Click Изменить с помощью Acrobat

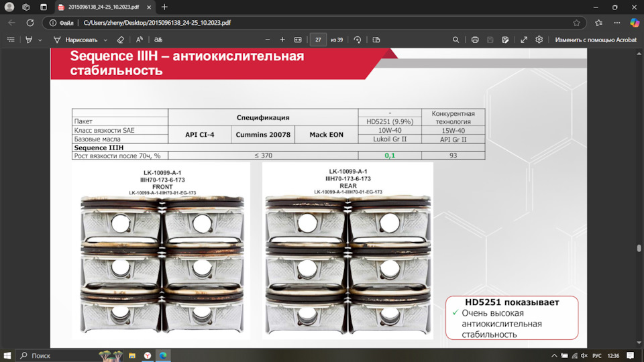[x=596, y=40]
